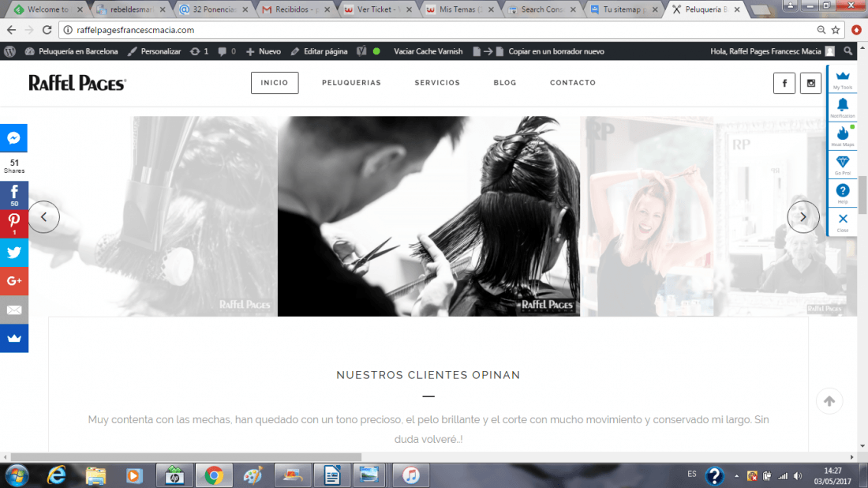Click the vertical page scrollbar thumb
This screenshot has height=488, width=868.
coord(862,194)
